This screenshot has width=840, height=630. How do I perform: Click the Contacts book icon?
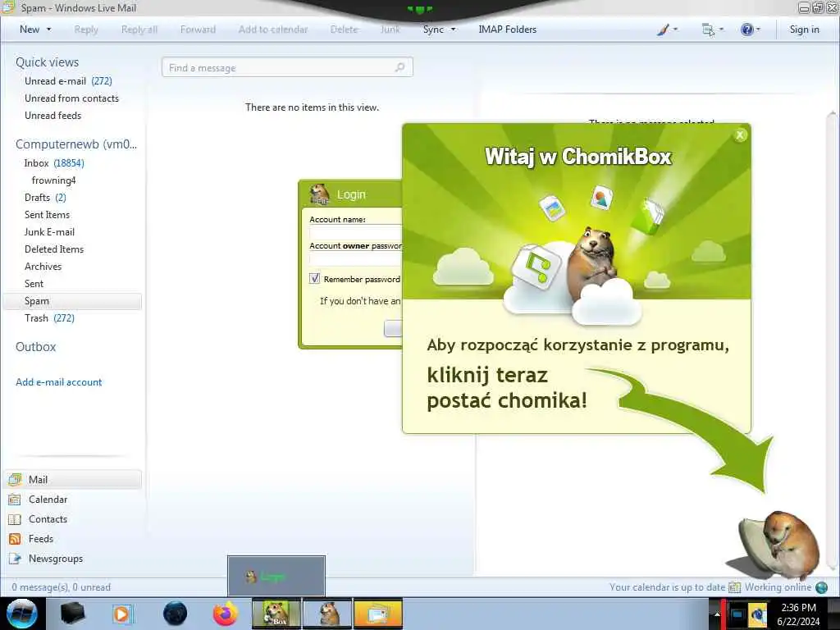(15, 519)
